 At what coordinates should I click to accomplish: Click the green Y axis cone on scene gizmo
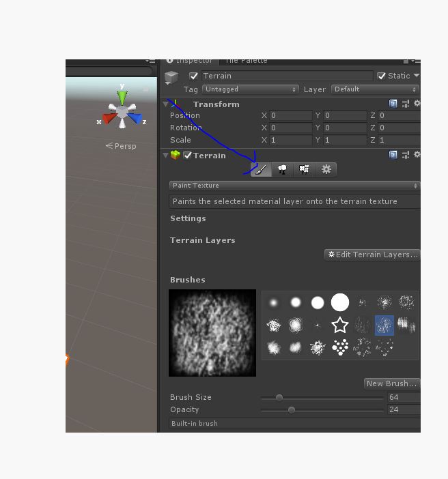122,98
